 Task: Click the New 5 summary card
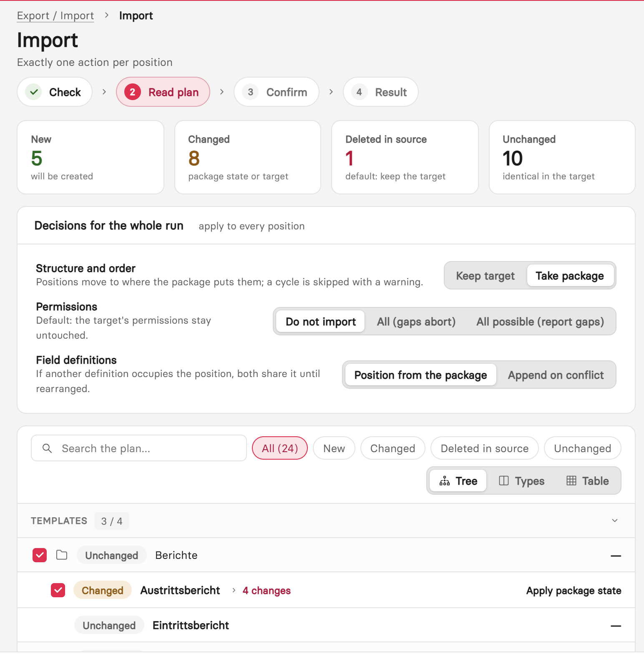click(x=91, y=158)
